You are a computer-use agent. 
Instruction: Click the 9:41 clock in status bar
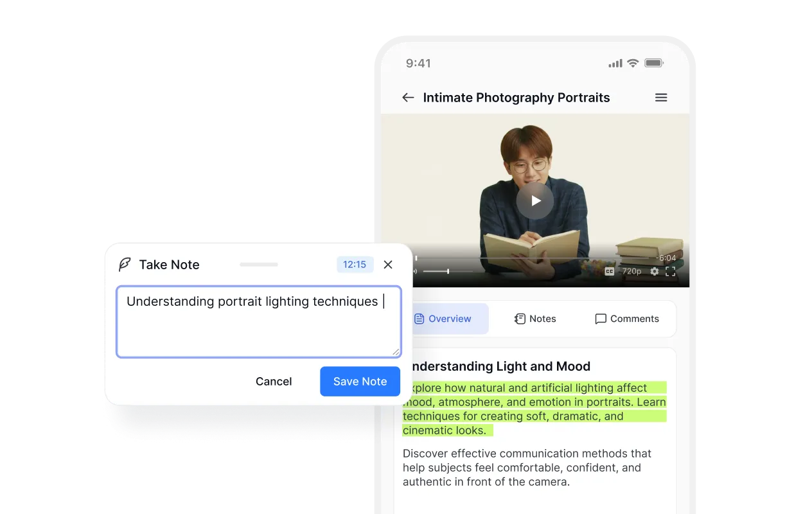pos(418,63)
